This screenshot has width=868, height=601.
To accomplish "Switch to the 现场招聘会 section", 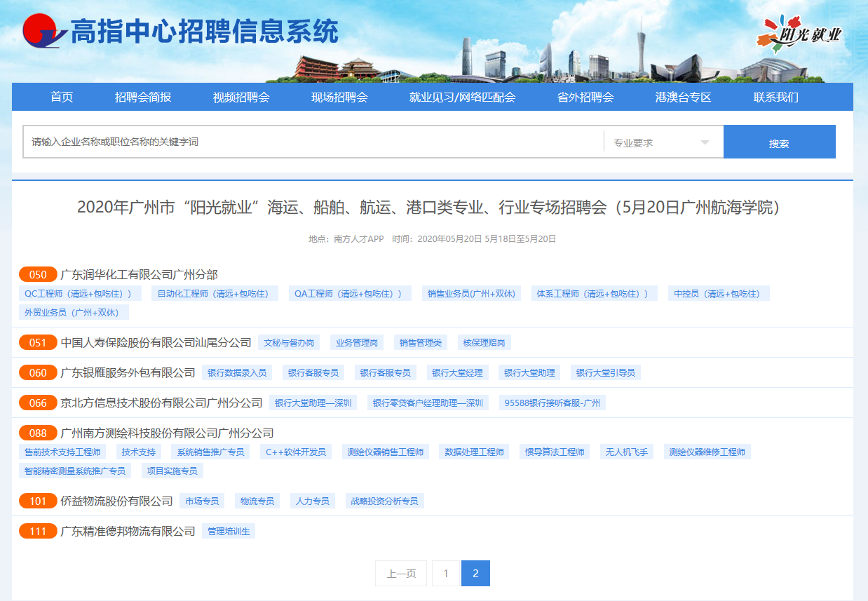I will (x=339, y=97).
